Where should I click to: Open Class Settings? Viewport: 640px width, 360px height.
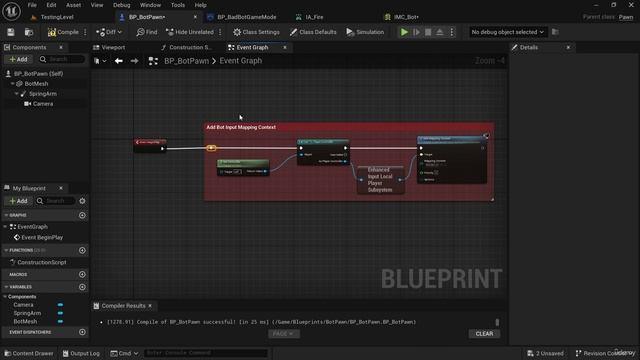click(x=256, y=32)
